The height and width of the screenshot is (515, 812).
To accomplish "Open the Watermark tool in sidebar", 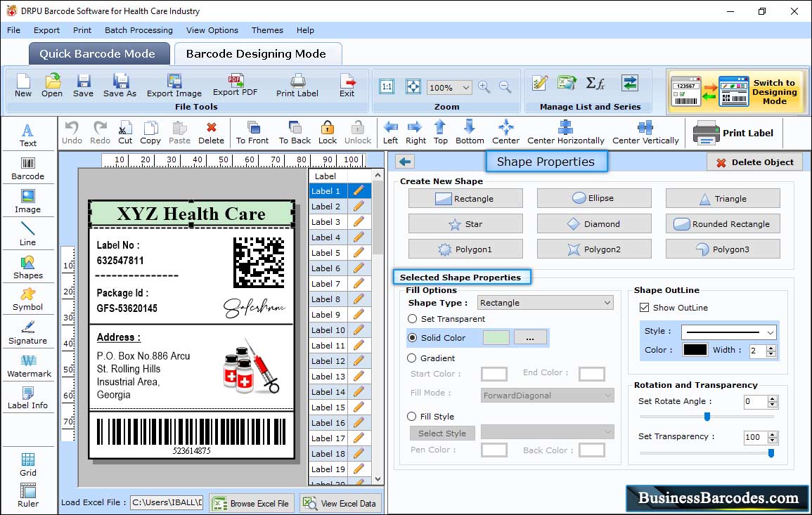I will tap(28, 365).
